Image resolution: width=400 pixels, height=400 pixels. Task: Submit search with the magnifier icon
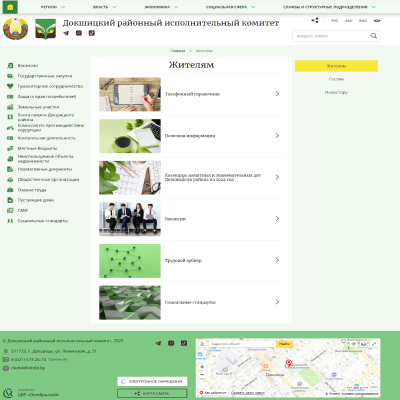pos(374,36)
